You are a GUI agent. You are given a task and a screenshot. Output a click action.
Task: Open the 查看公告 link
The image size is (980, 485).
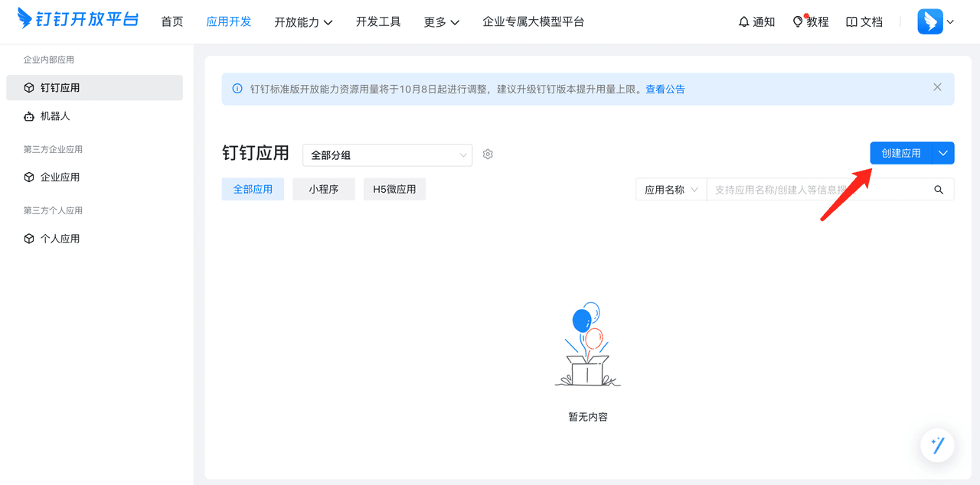[x=665, y=89]
